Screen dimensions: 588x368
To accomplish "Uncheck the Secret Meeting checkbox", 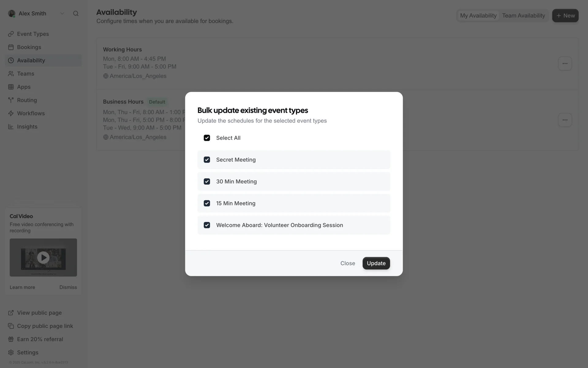I will pyautogui.click(x=207, y=160).
